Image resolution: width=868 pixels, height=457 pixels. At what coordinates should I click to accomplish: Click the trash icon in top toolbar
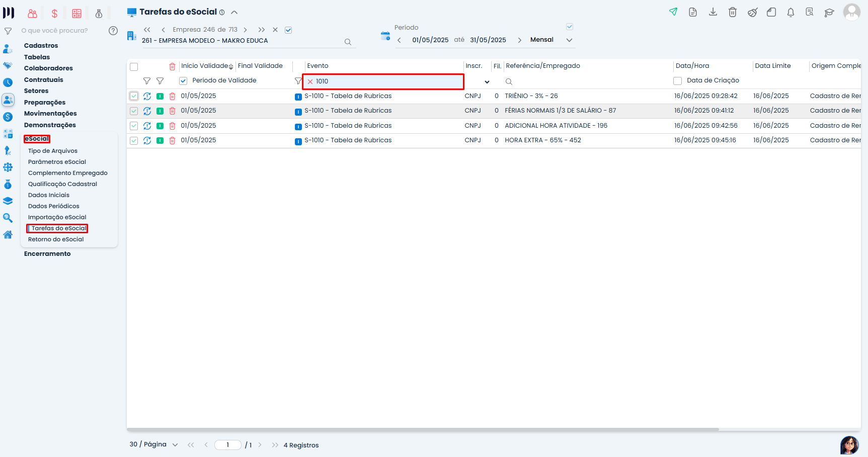click(733, 12)
